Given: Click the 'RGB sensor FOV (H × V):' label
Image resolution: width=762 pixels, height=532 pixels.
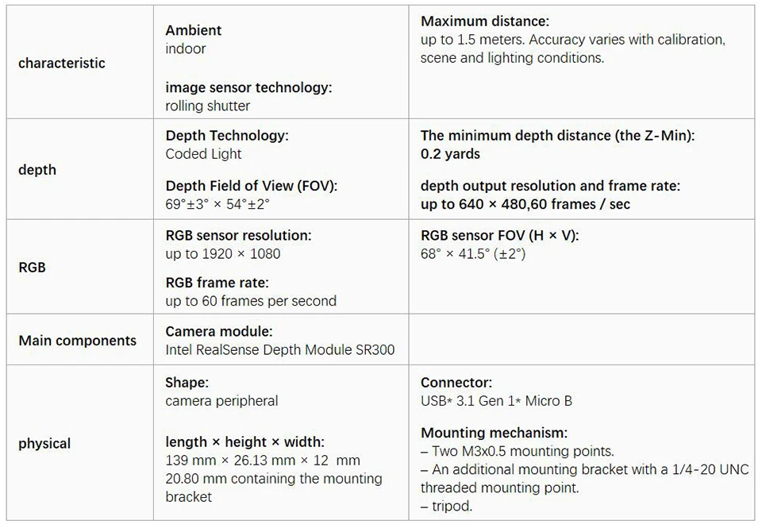Looking at the screenshot, I should click(500, 236).
